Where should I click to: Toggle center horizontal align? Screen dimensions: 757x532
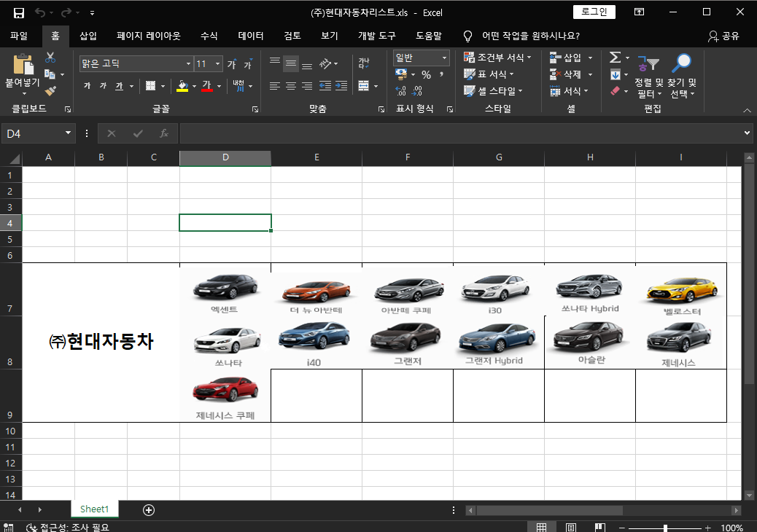pos(291,86)
